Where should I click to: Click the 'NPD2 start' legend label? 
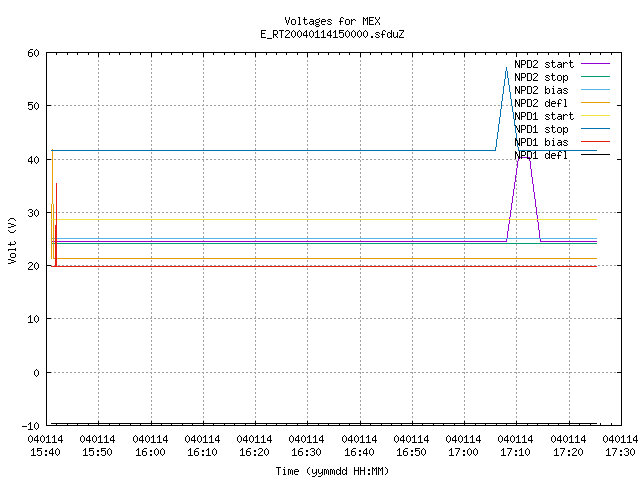544,64
